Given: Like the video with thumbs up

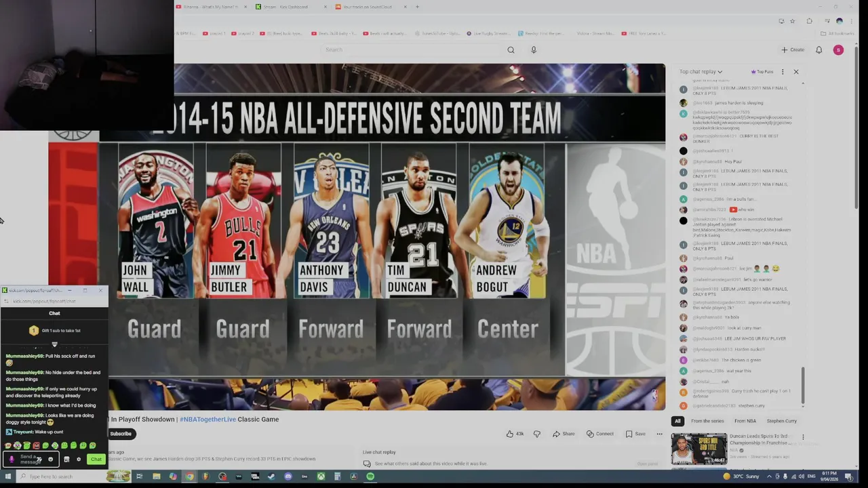Looking at the screenshot, I should click(515, 434).
